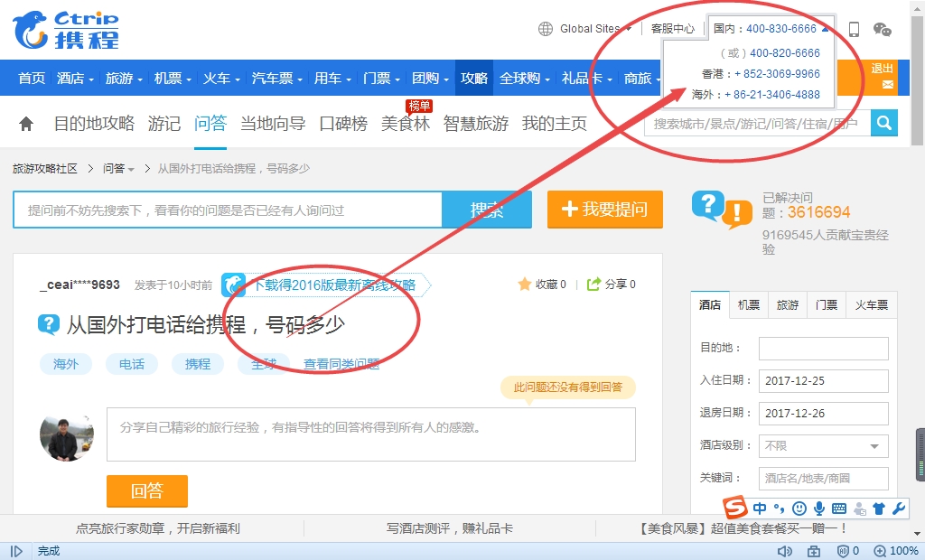Expand the Global Sites dropdown
The image size is (925, 560).
tap(585, 29)
